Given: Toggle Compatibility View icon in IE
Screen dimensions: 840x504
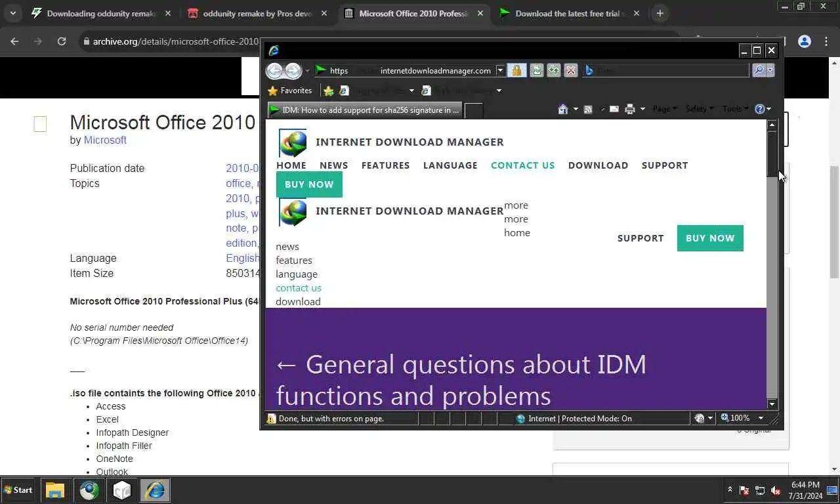Looking at the screenshot, I should (x=536, y=71).
